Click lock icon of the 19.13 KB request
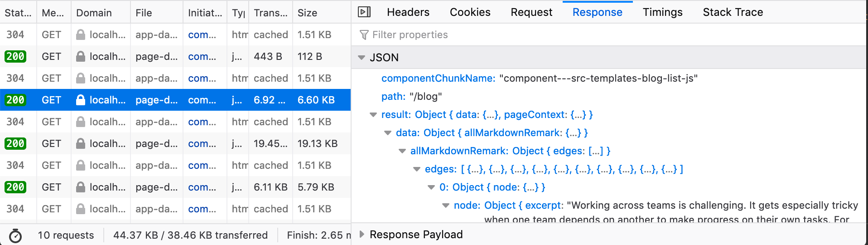This screenshot has width=868, height=245. pyautogui.click(x=81, y=143)
